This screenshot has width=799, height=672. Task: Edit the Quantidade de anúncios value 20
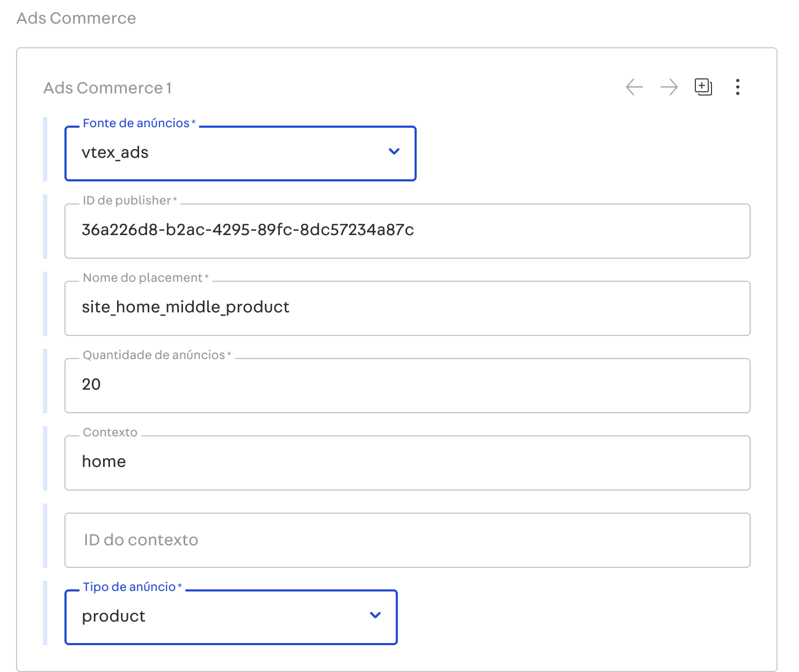tap(407, 385)
